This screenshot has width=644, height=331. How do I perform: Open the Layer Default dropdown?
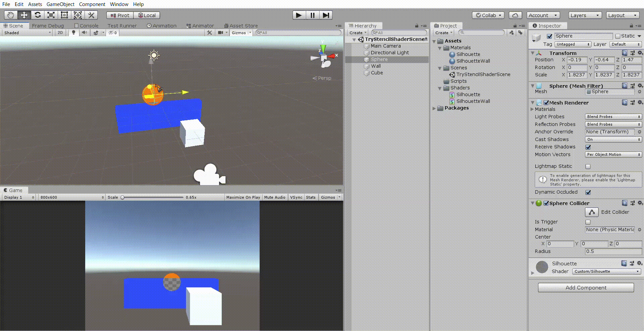(x=626, y=44)
